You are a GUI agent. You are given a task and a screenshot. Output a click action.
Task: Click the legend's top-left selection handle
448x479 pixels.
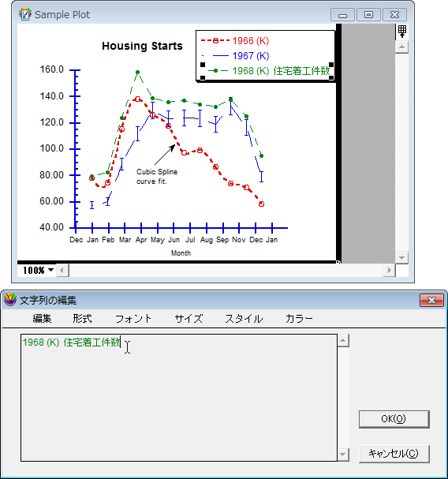coord(203,65)
